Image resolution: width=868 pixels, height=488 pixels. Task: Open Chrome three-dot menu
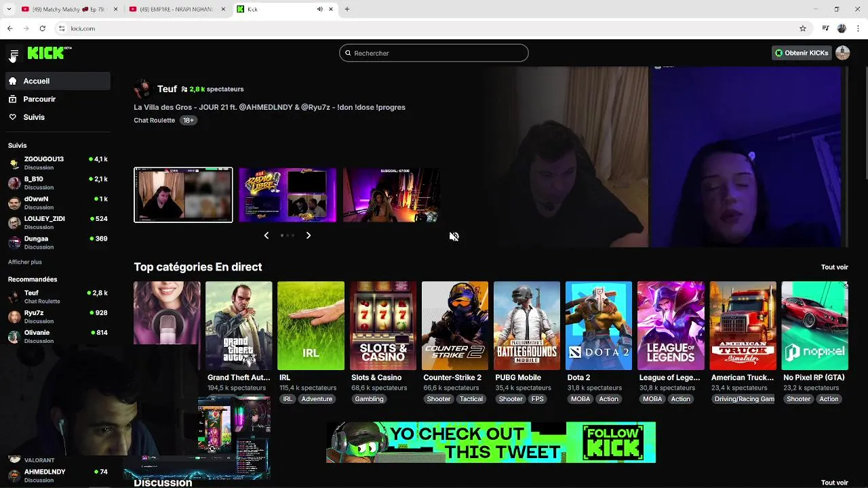pos(859,28)
